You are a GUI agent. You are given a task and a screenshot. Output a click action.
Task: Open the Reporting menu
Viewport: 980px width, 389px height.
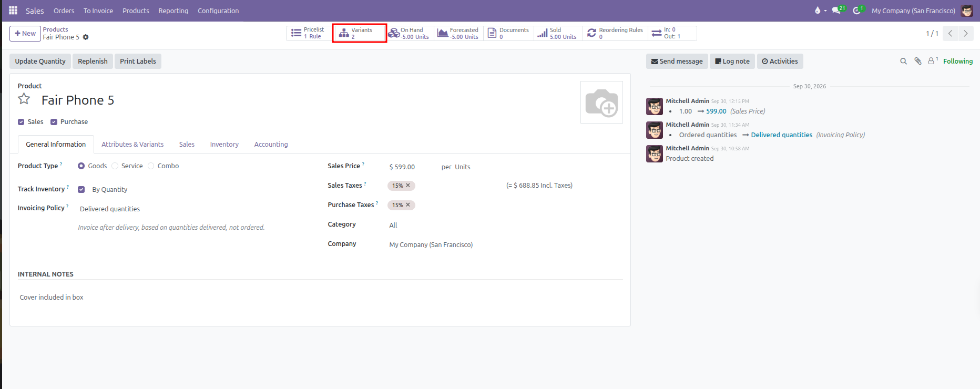173,11
